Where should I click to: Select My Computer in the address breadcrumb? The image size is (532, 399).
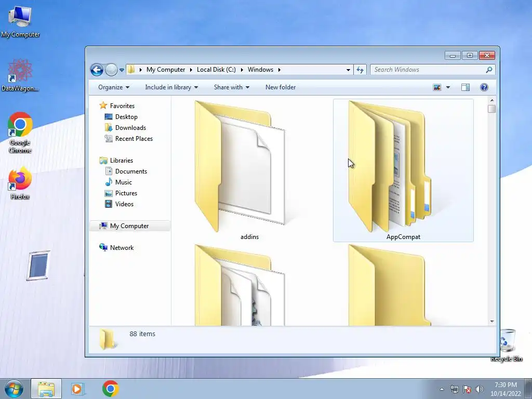[x=166, y=70]
